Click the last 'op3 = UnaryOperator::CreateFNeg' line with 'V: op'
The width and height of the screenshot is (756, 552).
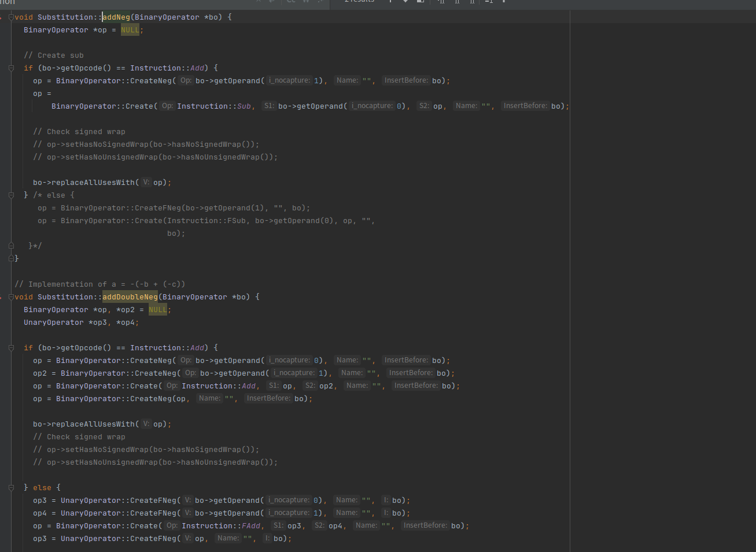(x=163, y=539)
